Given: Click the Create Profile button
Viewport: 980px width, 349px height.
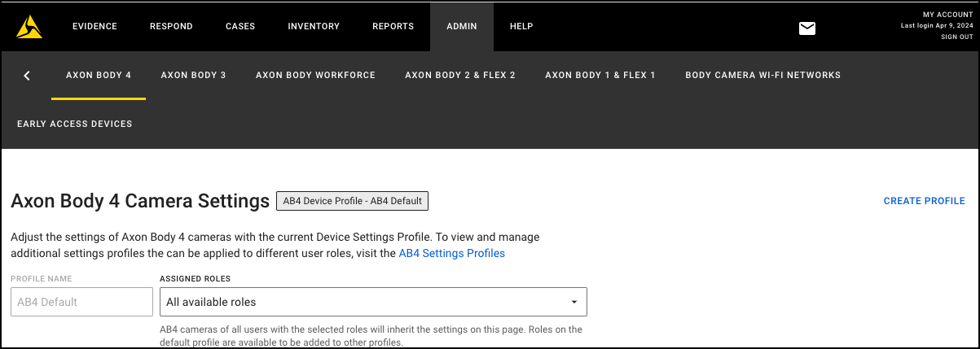Looking at the screenshot, I should pos(924,201).
